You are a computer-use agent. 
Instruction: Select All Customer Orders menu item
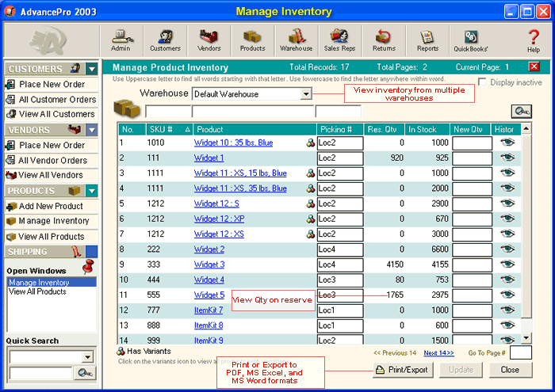52,99
